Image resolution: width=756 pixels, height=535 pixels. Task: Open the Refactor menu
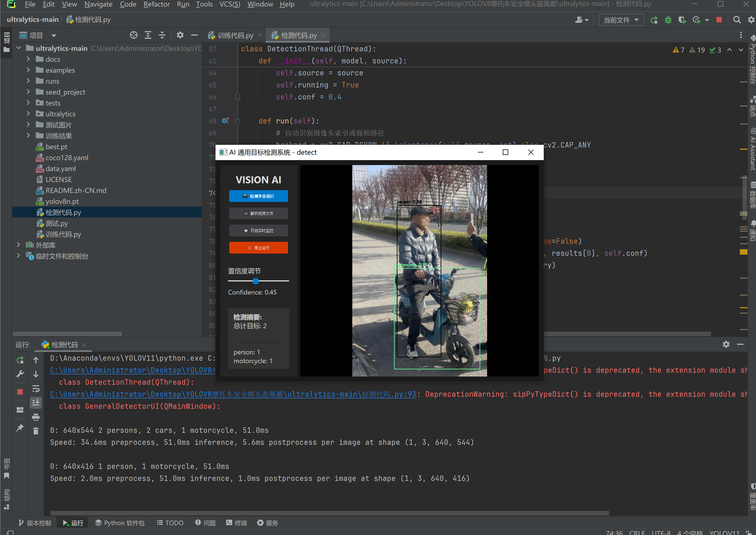pyautogui.click(x=157, y=4)
